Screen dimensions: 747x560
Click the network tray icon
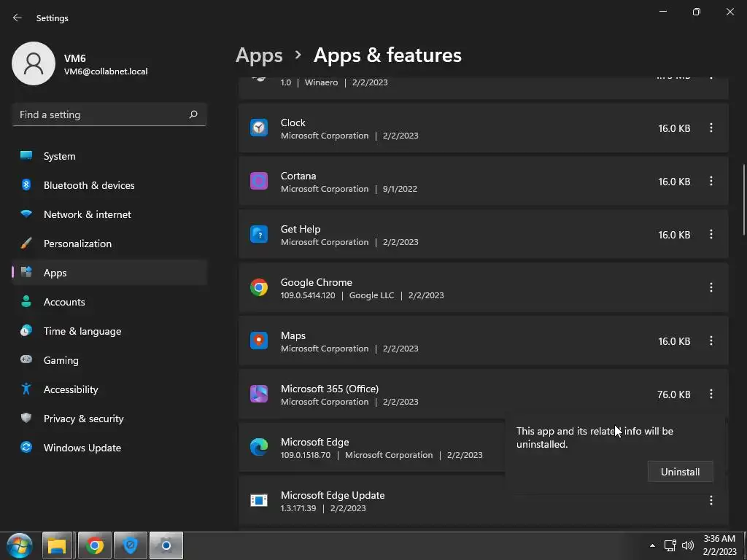[670, 545]
